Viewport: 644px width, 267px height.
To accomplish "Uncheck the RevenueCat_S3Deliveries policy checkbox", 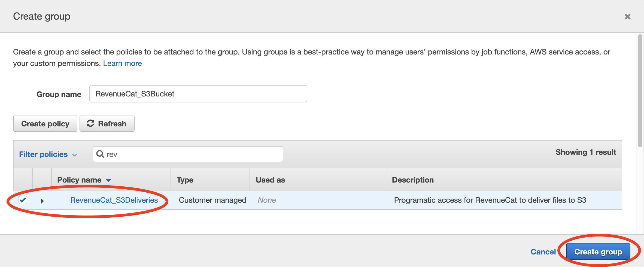I will [x=23, y=200].
